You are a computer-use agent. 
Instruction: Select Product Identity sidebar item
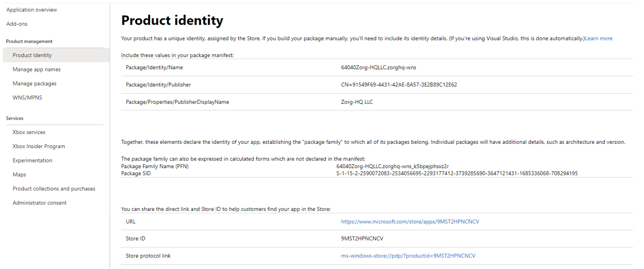pyautogui.click(x=32, y=55)
